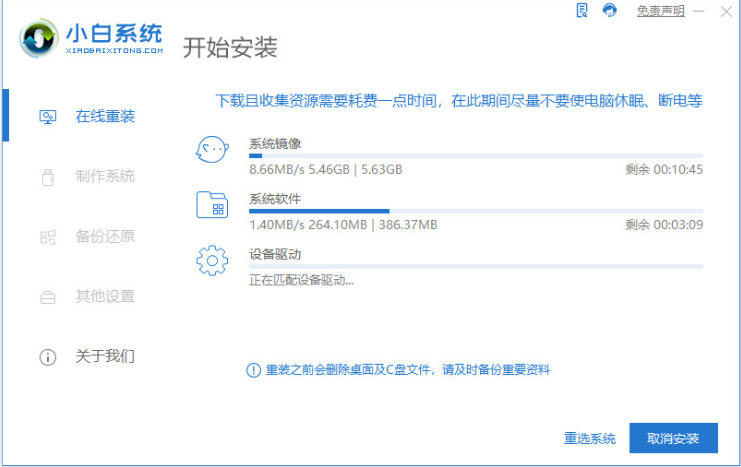Click the 其他设置 toolbox icon
The height and width of the screenshot is (467, 741).
(x=48, y=297)
